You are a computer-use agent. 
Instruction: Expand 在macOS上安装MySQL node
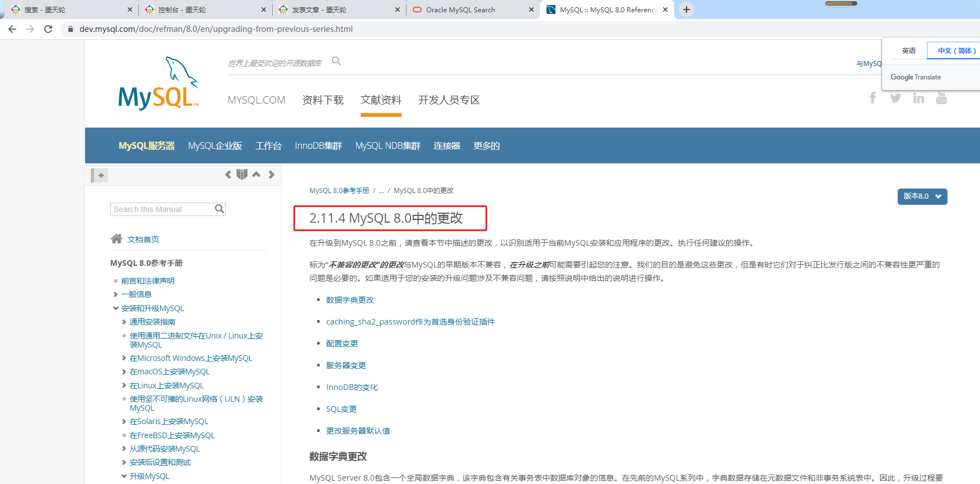(x=124, y=372)
